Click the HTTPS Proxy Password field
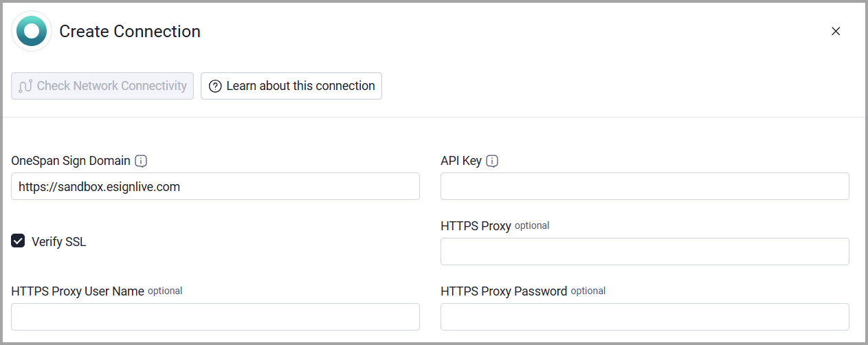Viewport: 868px width, 345px height. click(x=645, y=317)
